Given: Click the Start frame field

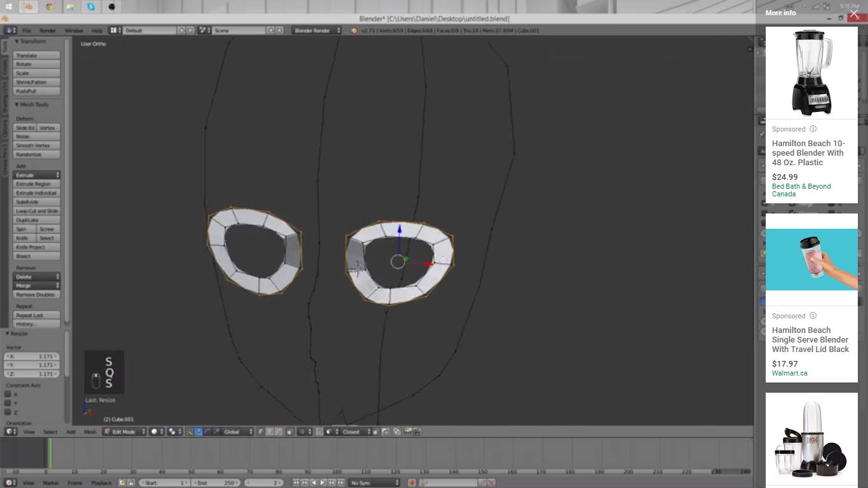Looking at the screenshot, I should 165,483.
